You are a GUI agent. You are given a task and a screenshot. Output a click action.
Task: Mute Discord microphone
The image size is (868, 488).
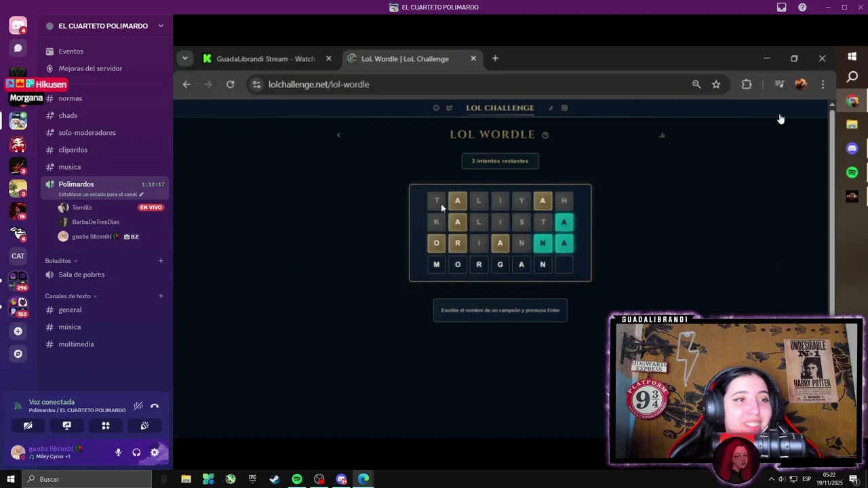pos(118,453)
